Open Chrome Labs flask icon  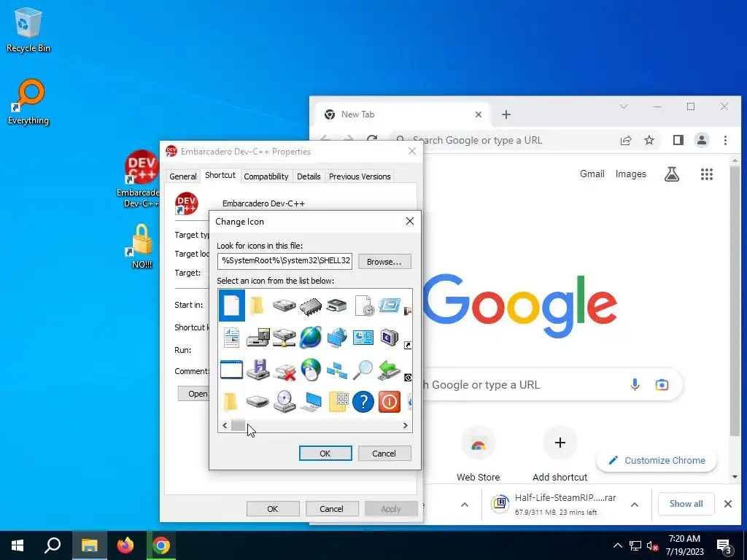click(672, 174)
